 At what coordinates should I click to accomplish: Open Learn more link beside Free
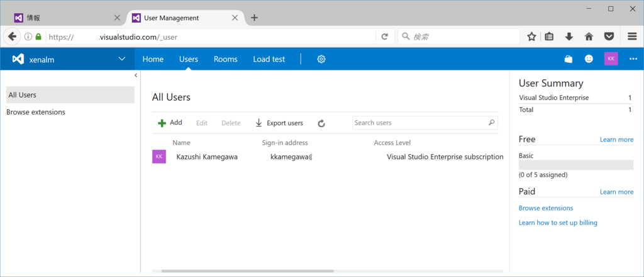coord(616,140)
